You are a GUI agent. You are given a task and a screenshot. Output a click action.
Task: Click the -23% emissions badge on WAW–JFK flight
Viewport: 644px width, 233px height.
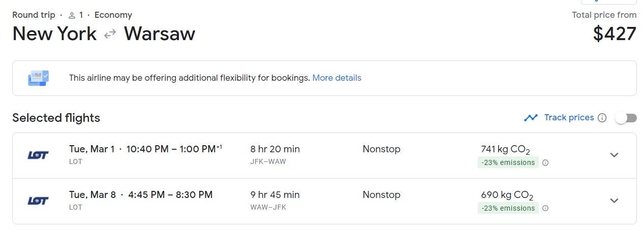(508, 209)
